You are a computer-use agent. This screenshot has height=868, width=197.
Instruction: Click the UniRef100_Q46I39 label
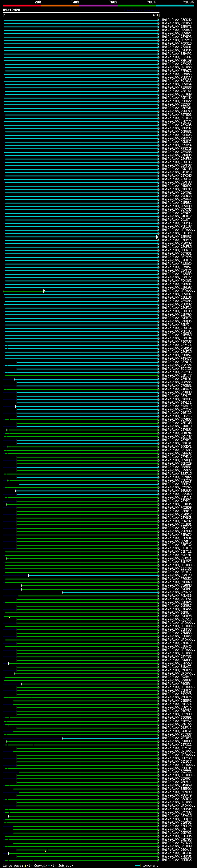(x=176, y=413)
